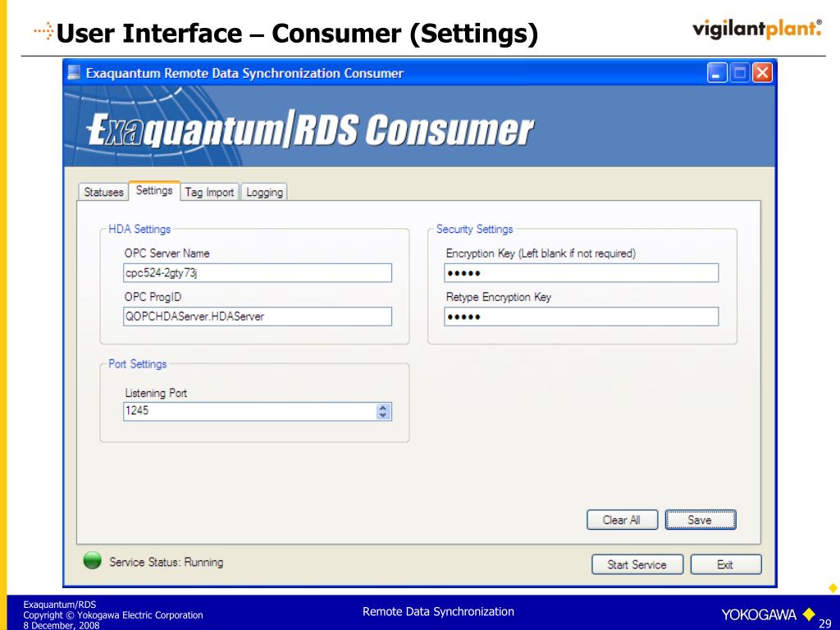Focus the Retype Encryption Key field
This screenshot has width=840, height=630.
pyautogui.click(x=582, y=316)
